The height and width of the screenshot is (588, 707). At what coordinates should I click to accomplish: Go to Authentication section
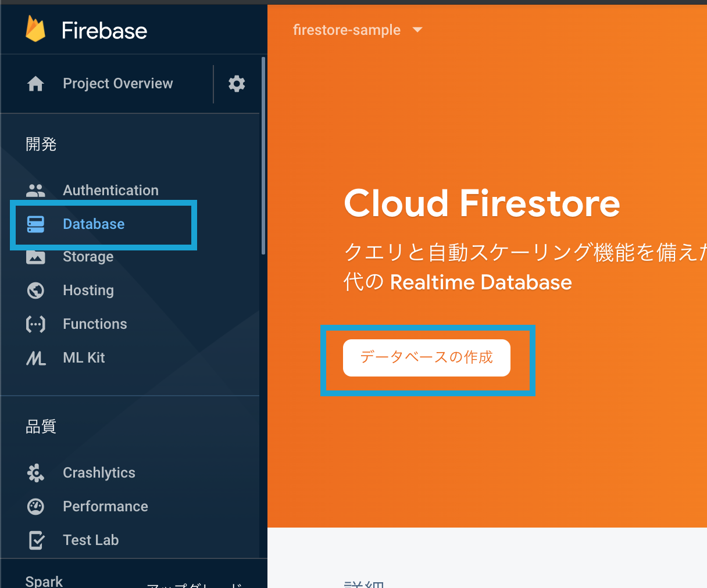pos(110,191)
